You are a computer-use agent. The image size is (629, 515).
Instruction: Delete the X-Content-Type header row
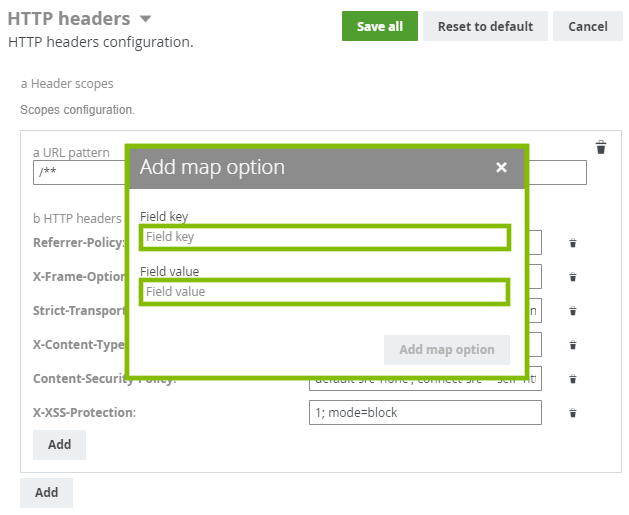pos(573,345)
